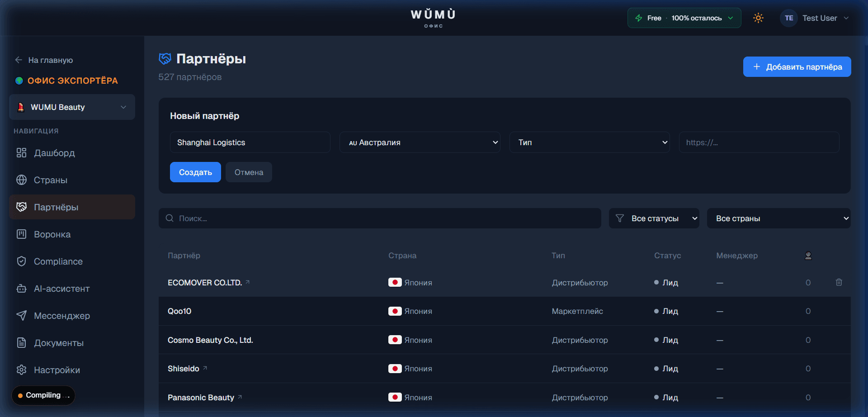Open the Австралия country dropdown
Viewport: 868px width, 417px height.
420,142
